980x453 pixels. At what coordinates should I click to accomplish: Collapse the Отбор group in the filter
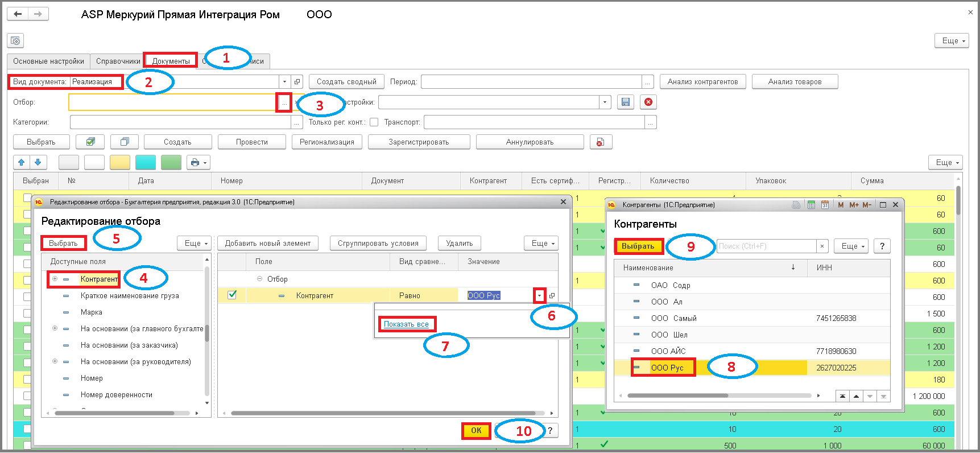point(259,279)
